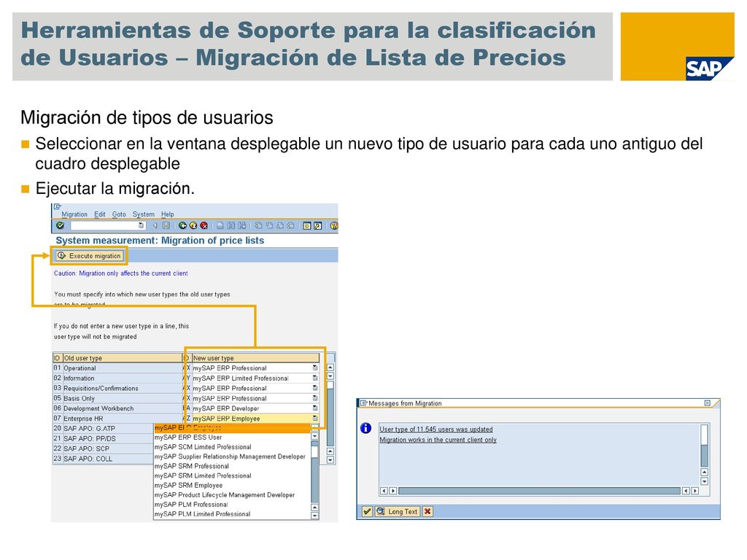Open dropdown for Information row new user type
This screenshot has height=560, width=747.
pos(315,378)
